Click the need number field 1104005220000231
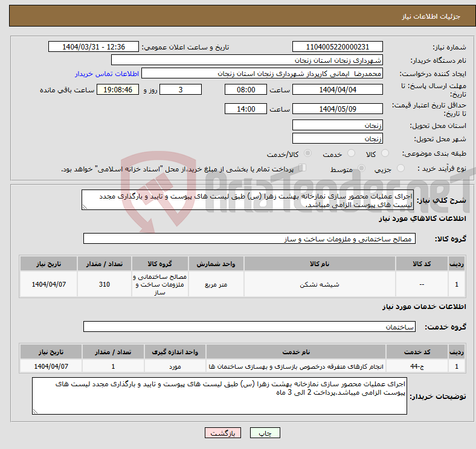The width and height of the screenshot is (476, 449). [337, 46]
